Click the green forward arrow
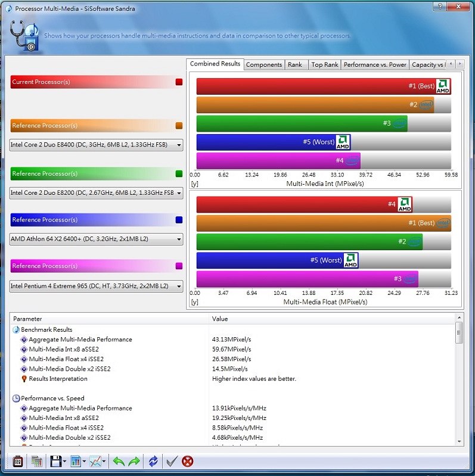The image size is (475, 476). (x=134, y=462)
